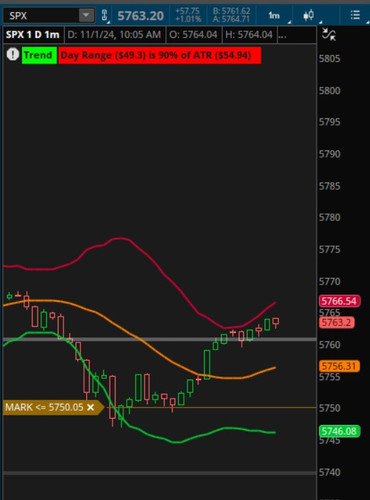Open the 1m timeframe selector
The image size is (370, 500).
point(274,15)
